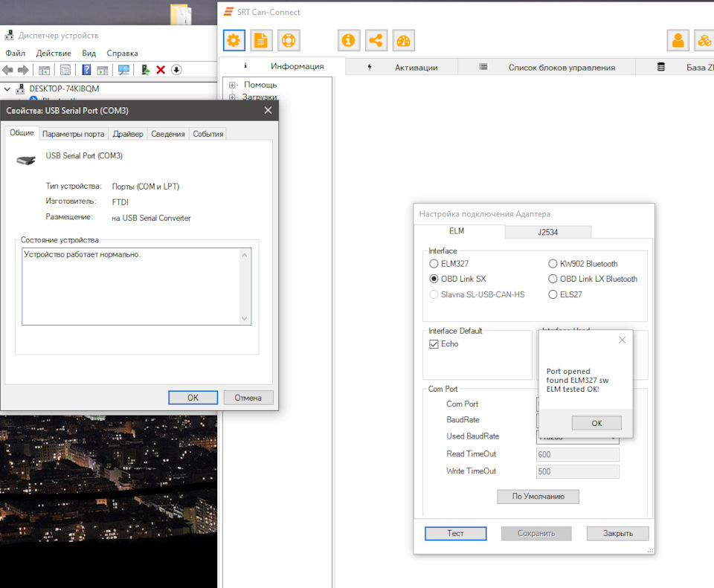Image resolution: width=714 pixels, height=588 pixels.
Task: Click the Тест button
Action: click(x=455, y=534)
